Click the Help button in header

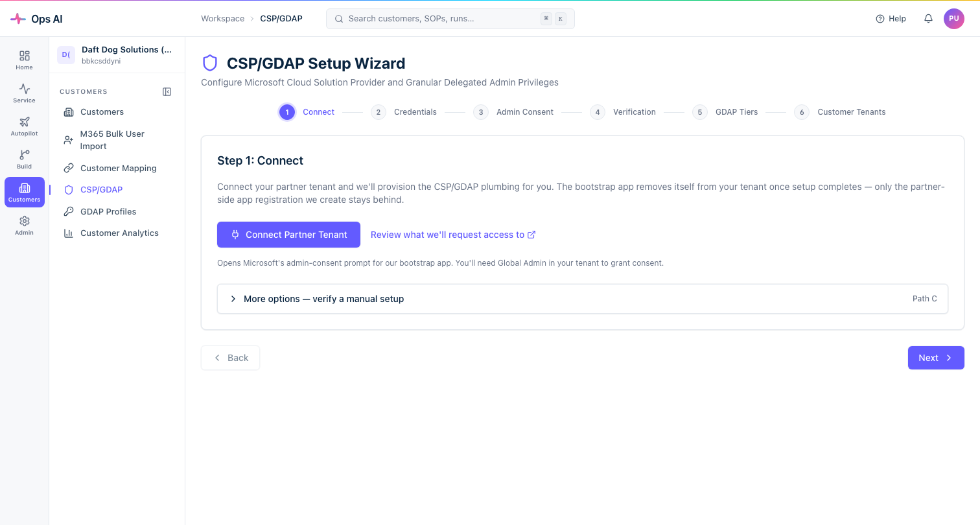pyautogui.click(x=891, y=19)
